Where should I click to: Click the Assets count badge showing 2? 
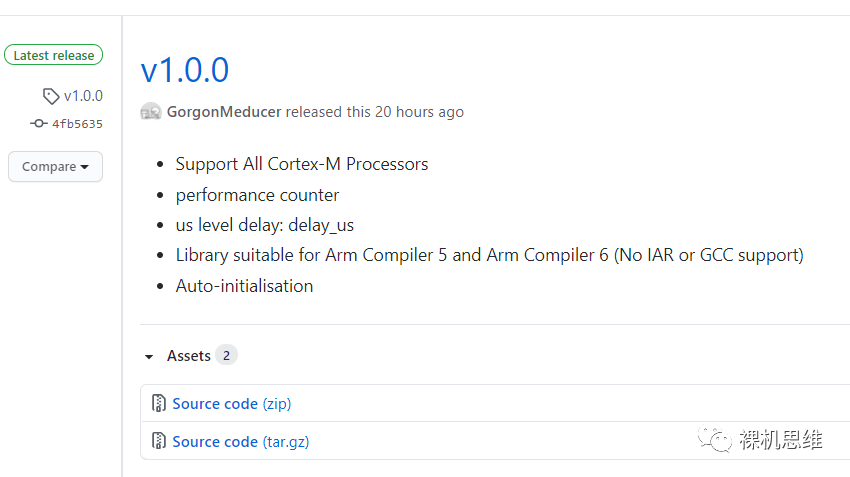click(226, 356)
